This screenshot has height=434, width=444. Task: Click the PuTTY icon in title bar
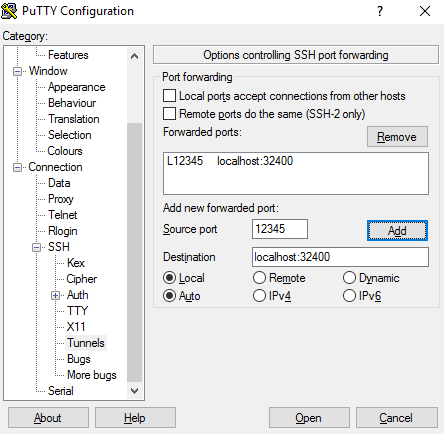click(9, 11)
